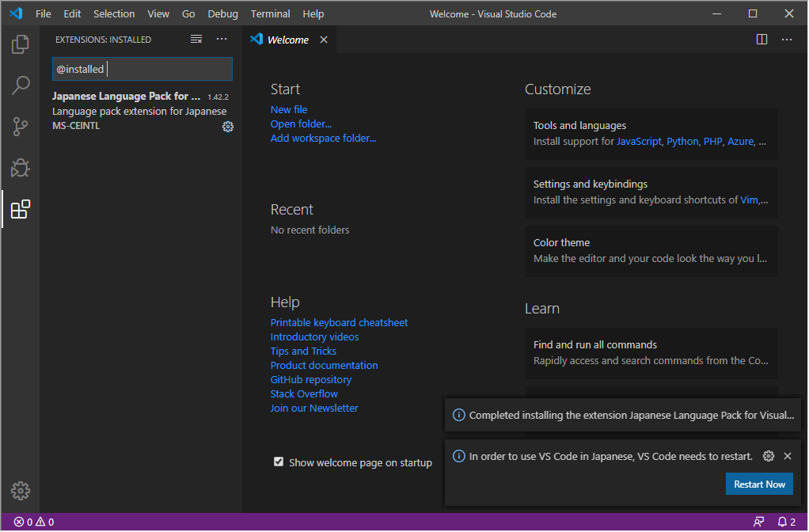Close the Welcome tab
Screen dimensions: 809x532
click(324, 40)
